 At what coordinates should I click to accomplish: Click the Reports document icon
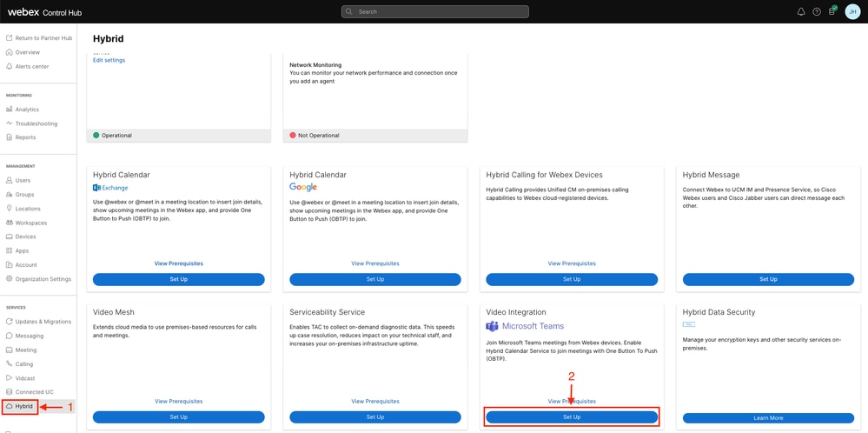pyautogui.click(x=9, y=137)
